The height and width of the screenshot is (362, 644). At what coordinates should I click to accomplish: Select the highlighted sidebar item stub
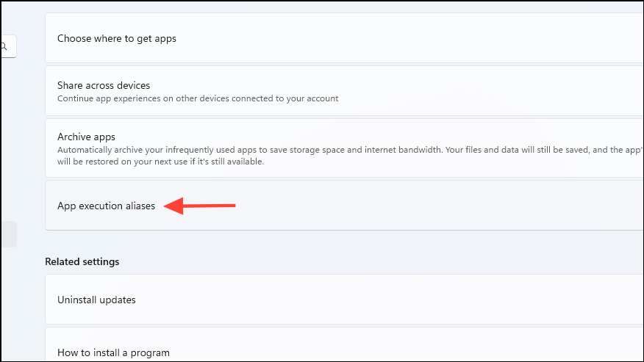tap(9, 234)
